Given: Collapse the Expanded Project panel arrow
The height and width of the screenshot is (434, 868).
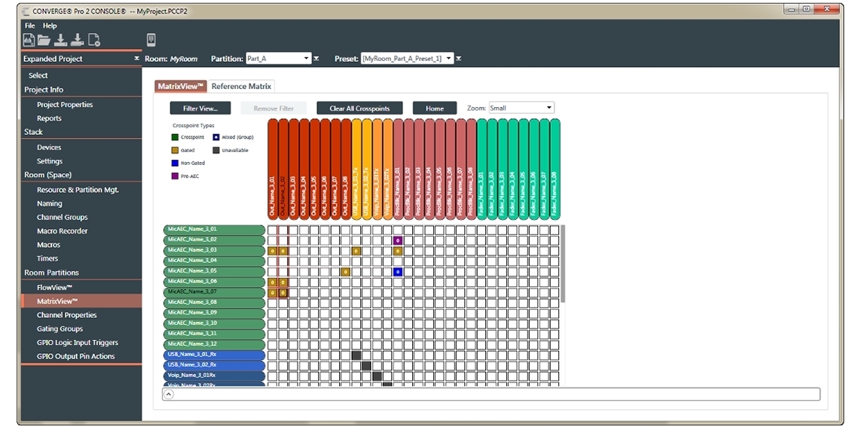Looking at the screenshot, I should (x=136, y=59).
